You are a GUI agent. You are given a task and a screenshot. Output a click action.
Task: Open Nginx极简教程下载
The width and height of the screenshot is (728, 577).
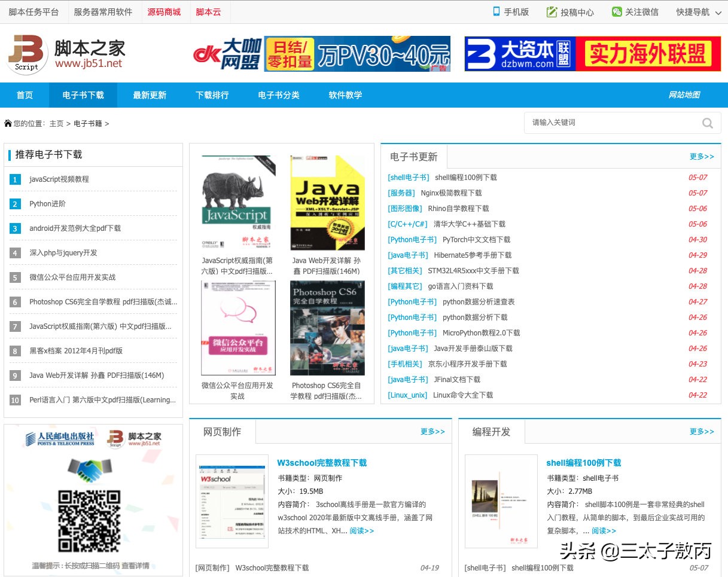click(451, 193)
